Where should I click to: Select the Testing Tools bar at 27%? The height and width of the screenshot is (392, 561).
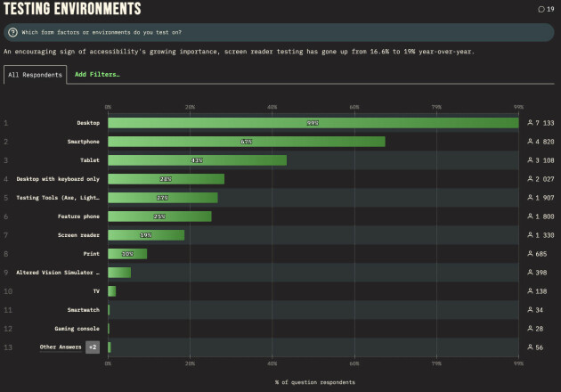[x=163, y=198]
